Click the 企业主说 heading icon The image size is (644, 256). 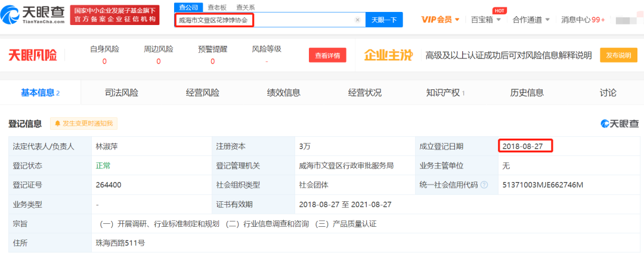388,55
